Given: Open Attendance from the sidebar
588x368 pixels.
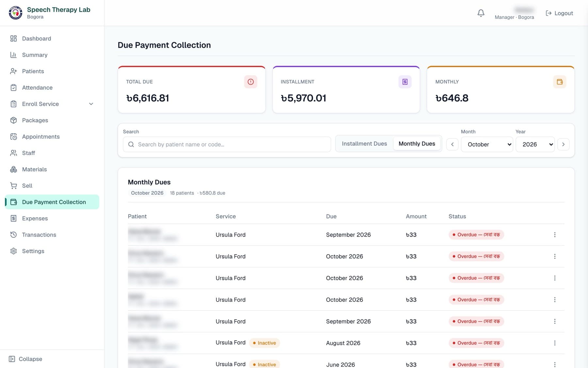Looking at the screenshot, I should tap(52, 88).
